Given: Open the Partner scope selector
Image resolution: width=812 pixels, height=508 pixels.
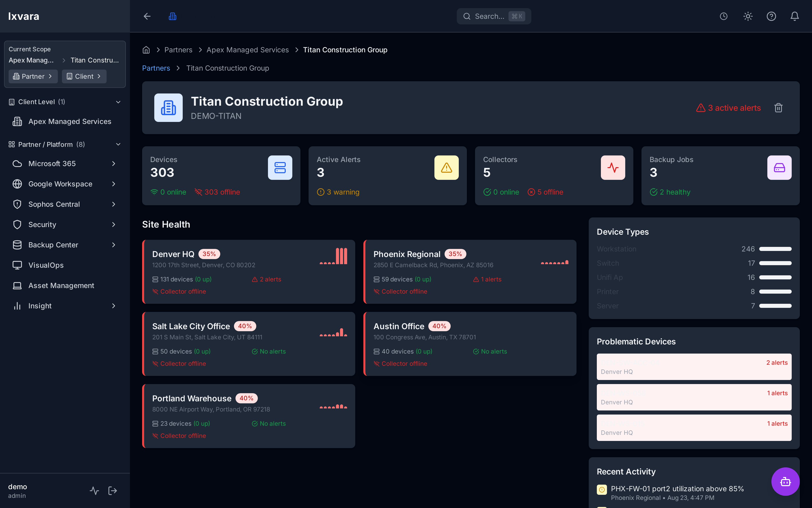Looking at the screenshot, I should coord(33,76).
